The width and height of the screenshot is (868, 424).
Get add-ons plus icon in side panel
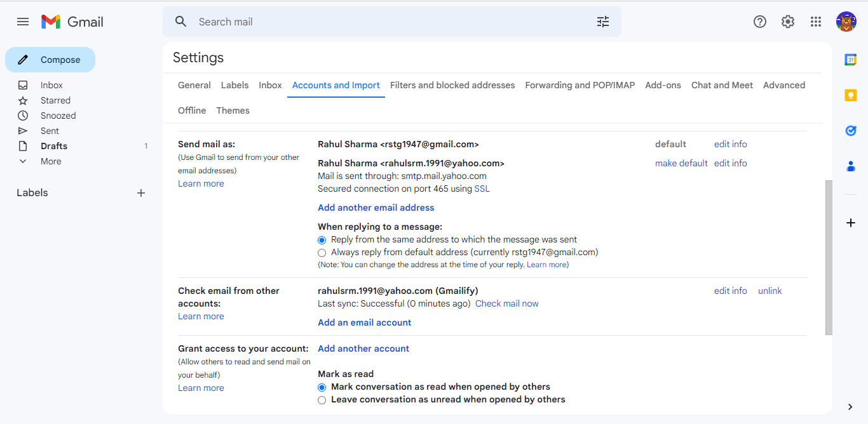851,223
